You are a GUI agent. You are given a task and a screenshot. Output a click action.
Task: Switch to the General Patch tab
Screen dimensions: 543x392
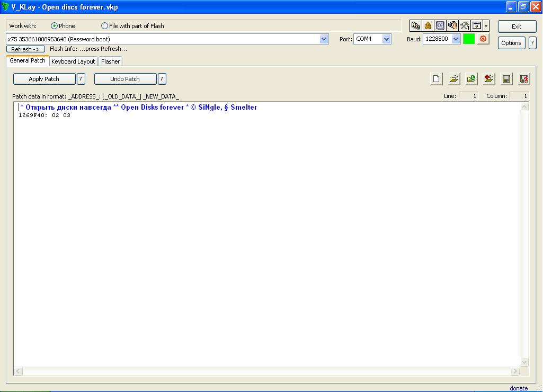28,60
